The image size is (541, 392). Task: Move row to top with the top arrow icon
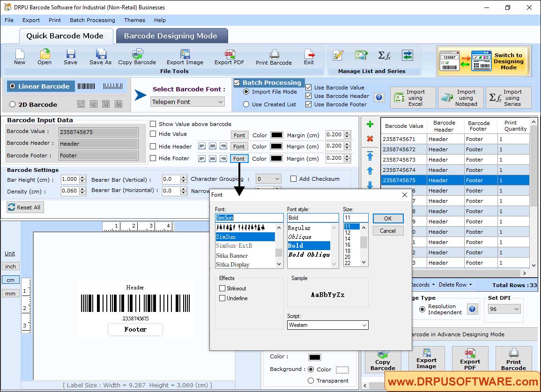click(x=370, y=155)
